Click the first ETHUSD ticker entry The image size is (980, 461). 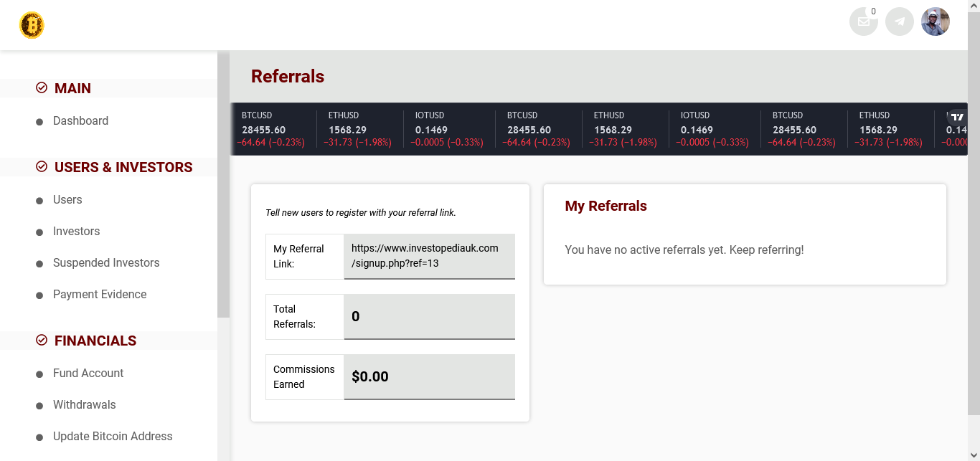tap(359, 129)
